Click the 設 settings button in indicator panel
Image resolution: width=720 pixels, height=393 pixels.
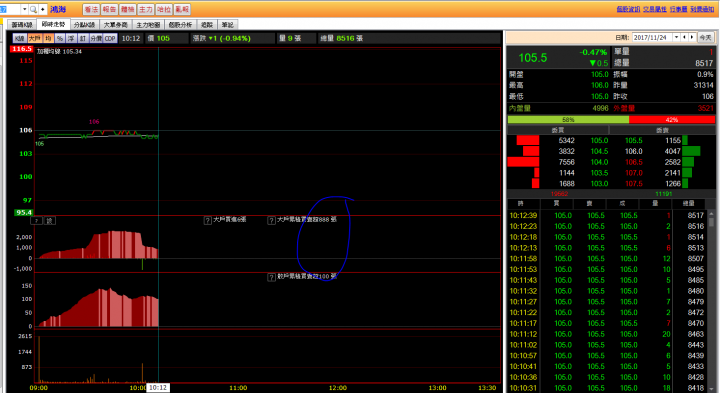click(x=50, y=221)
